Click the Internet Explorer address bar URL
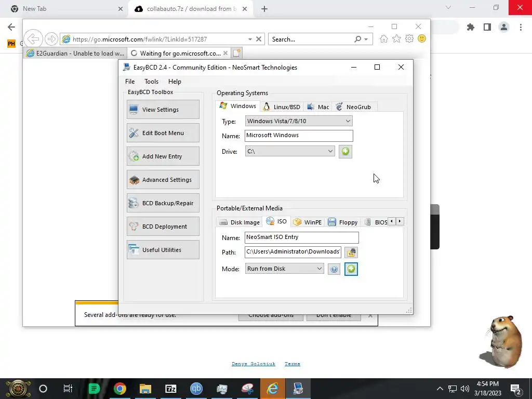This screenshot has height=399, width=532. pos(139,39)
